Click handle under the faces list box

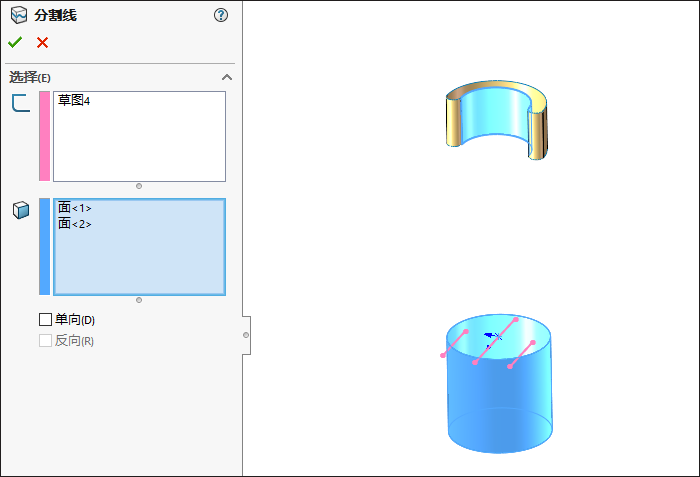139,300
